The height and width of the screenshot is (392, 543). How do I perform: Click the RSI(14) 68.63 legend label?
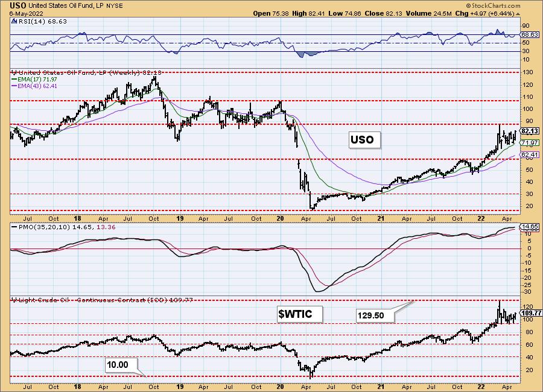point(42,22)
